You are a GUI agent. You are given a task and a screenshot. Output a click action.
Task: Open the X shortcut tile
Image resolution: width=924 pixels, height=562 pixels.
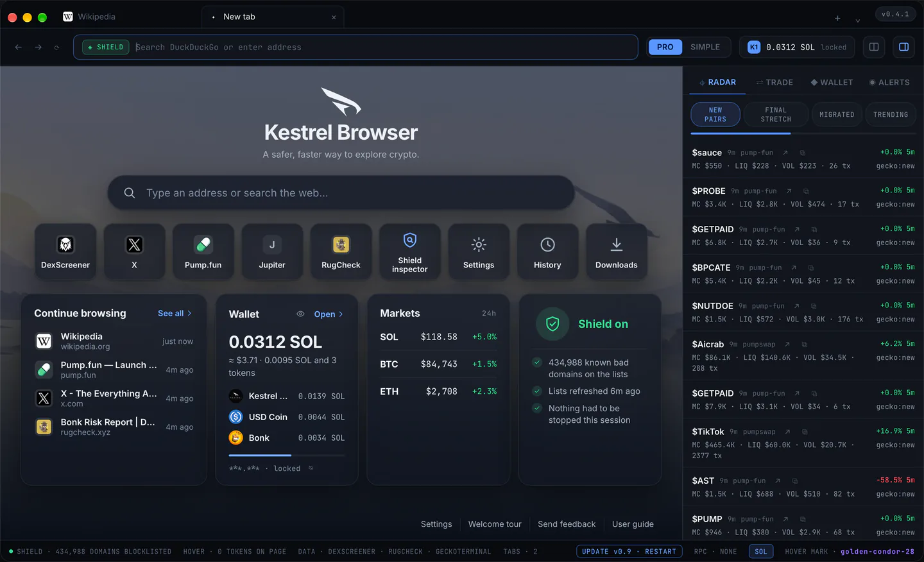[134, 251]
